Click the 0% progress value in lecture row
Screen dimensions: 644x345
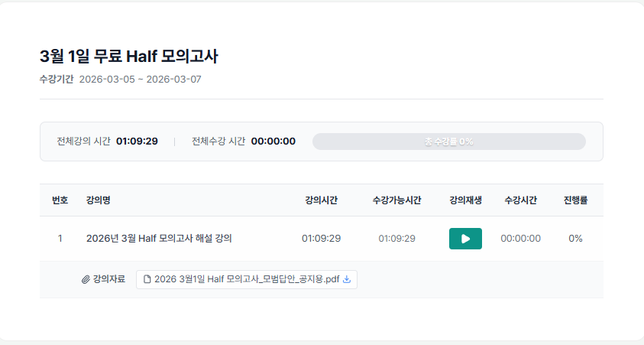coord(575,239)
